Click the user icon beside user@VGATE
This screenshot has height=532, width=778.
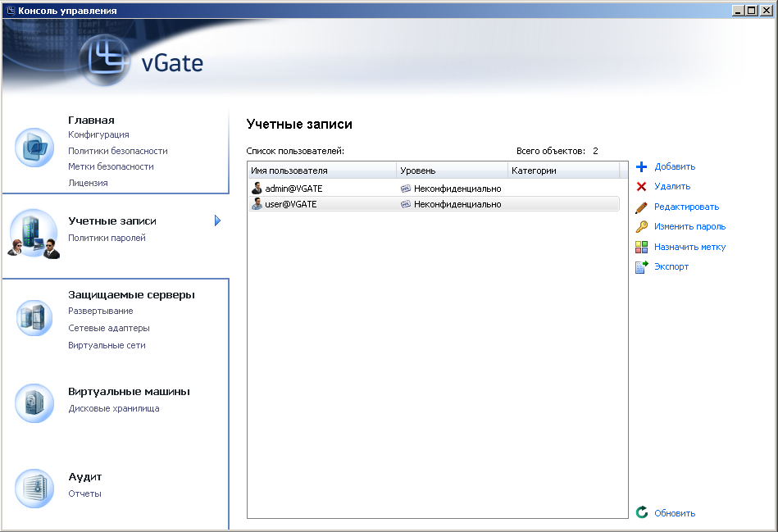(x=257, y=203)
